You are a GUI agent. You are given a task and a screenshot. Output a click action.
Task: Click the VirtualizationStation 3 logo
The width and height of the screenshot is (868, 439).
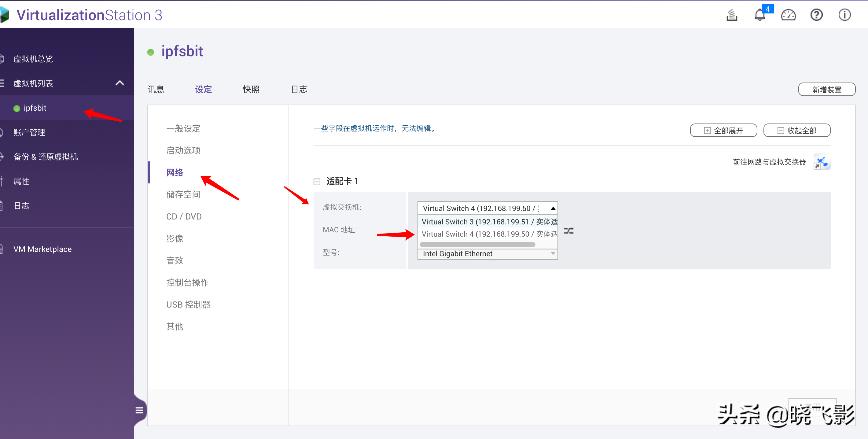click(x=81, y=15)
